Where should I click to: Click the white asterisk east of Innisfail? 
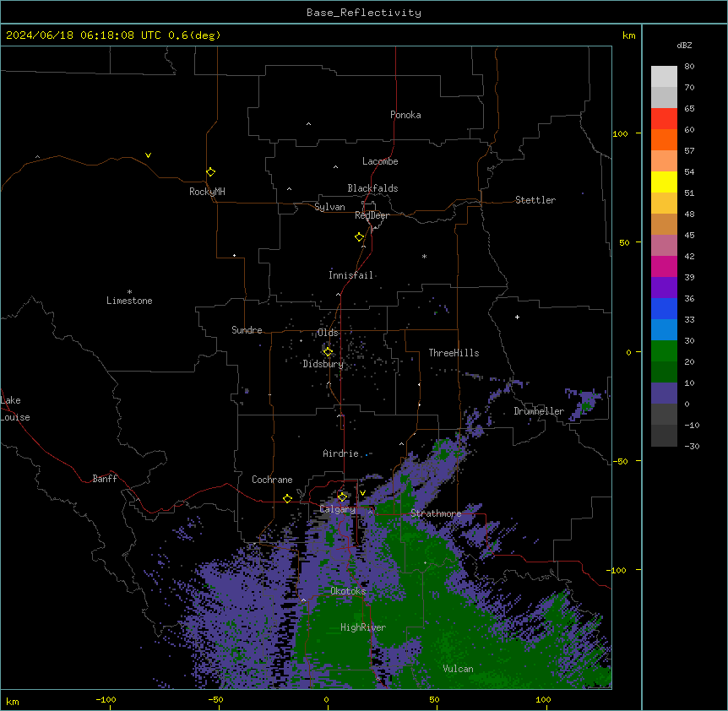click(x=424, y=256)
